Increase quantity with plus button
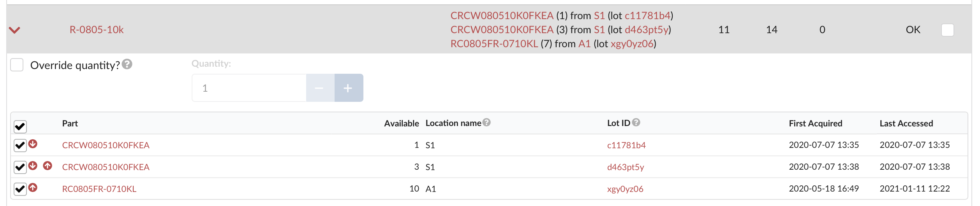980x206 pixels. point(349,88)
